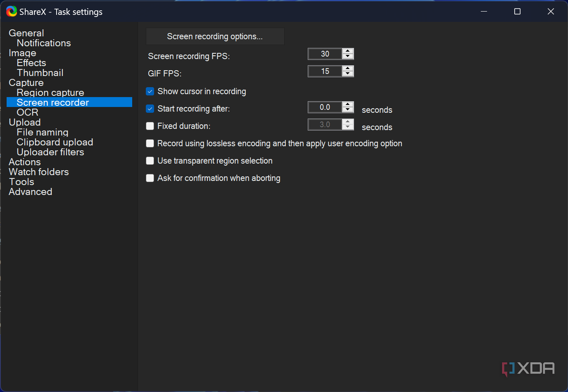
Task: Open Thumbnail settings page
Action: (x=40, y=73)
